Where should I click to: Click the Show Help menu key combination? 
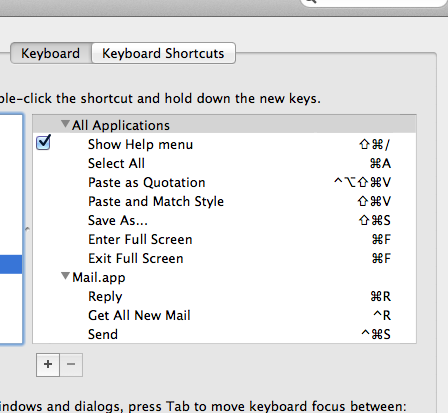point(374,145)
